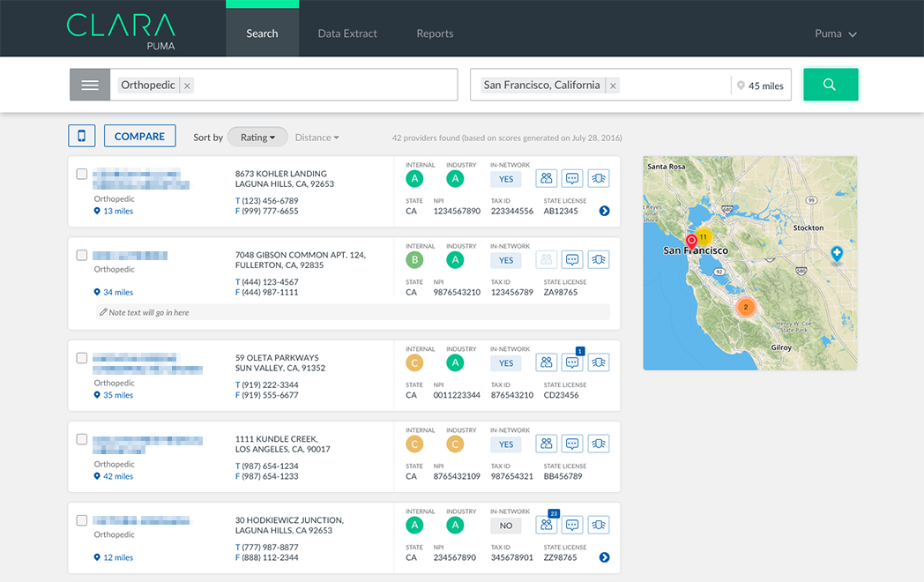Open bug icon for Oleta Parkways provider
The height and width of the screenshot is (582, 924).
click(x=598, y=362)
